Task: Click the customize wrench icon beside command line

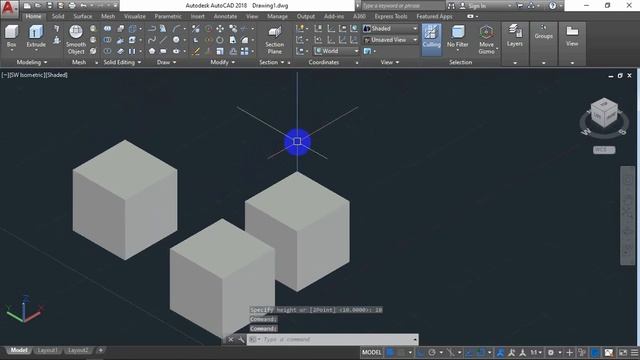Action: [x=241, y=340]
